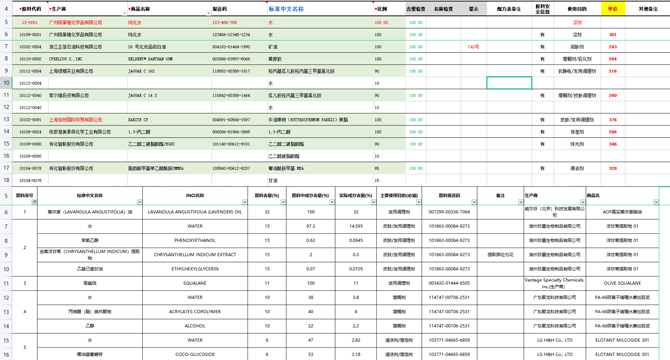Screen dimensions: 670x360
Task: Select cell 0.63
Action: (311, 240)
